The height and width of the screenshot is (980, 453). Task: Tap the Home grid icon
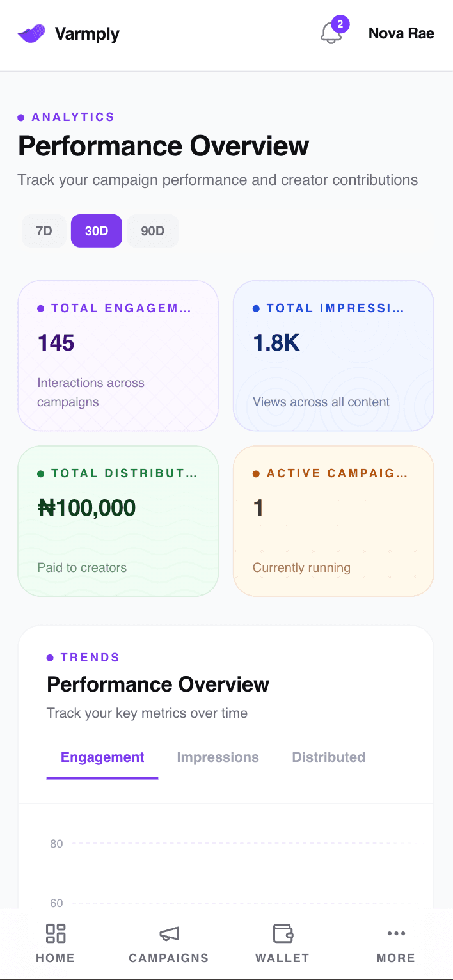(x=56, y=933)
